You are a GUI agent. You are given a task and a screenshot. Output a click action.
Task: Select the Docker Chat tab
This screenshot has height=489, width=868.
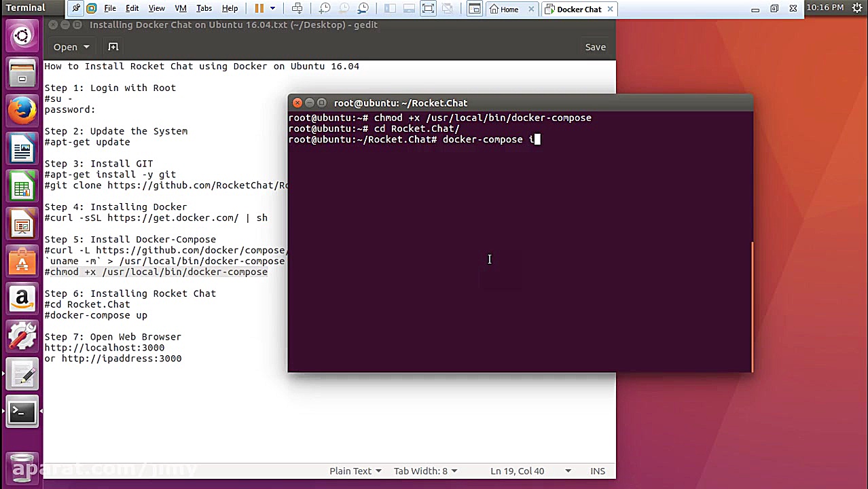pyautogui.click(x=579, y=10)
